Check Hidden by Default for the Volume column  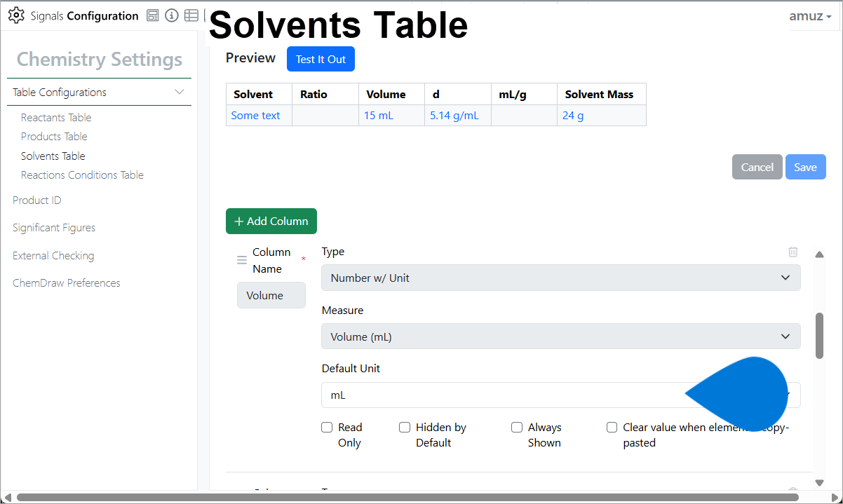pos(405,427)
